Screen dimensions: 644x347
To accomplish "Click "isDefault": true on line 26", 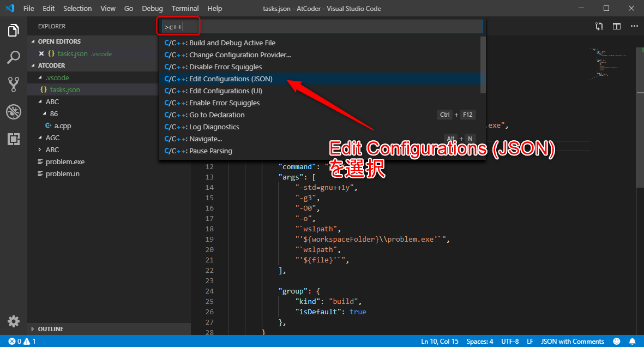I will pyautogui.click(x=330, y=312).
